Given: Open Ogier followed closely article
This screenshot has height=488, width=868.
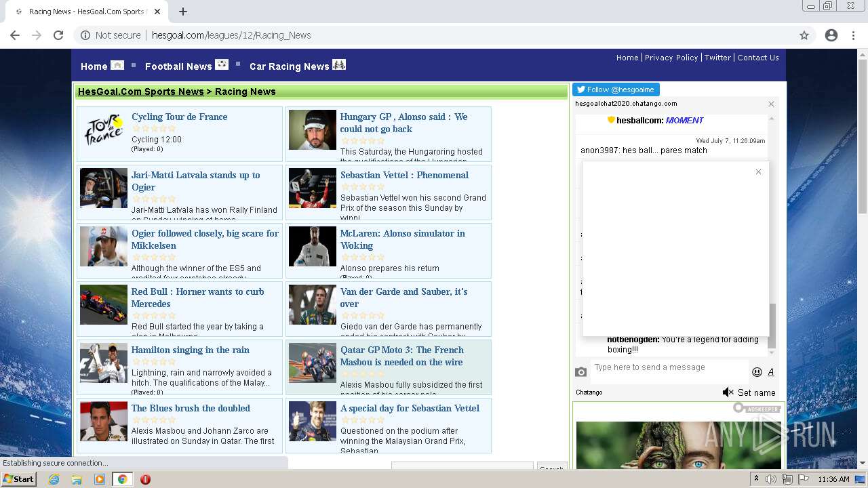Looking at the screenshot, I should [205, 239].
